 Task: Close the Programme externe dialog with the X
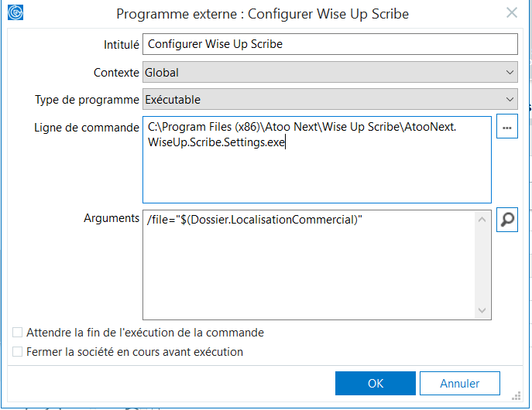[512, 13]
